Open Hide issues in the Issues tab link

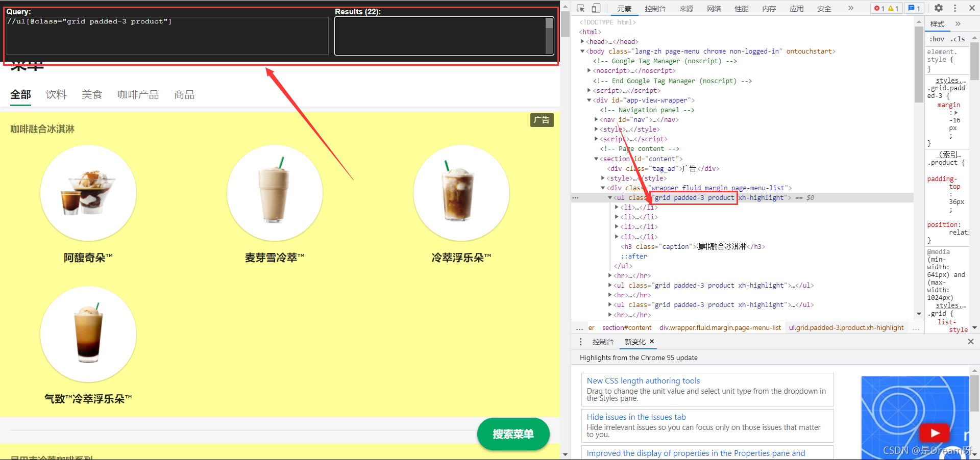[636, 417]
